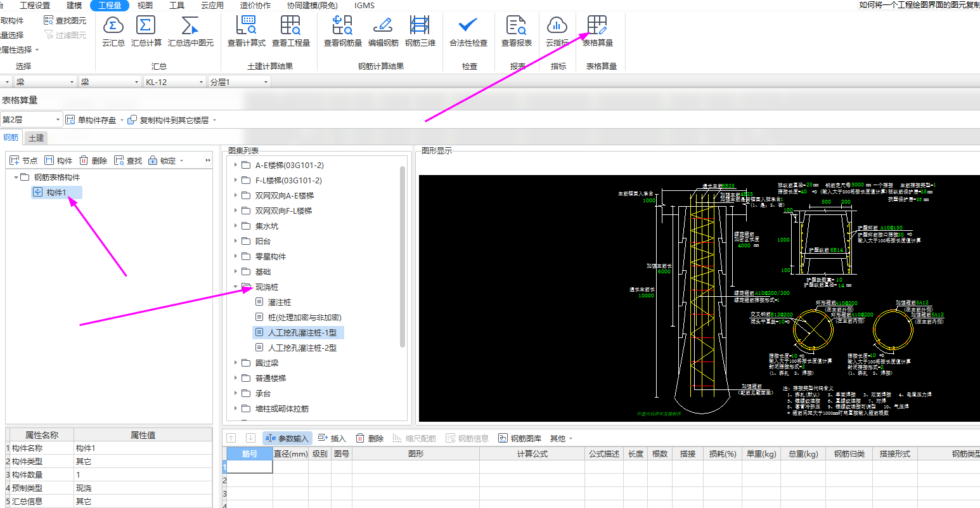980x508 pixels.
Task: Run 合法性检查 validity check
Action: (468, 31)
